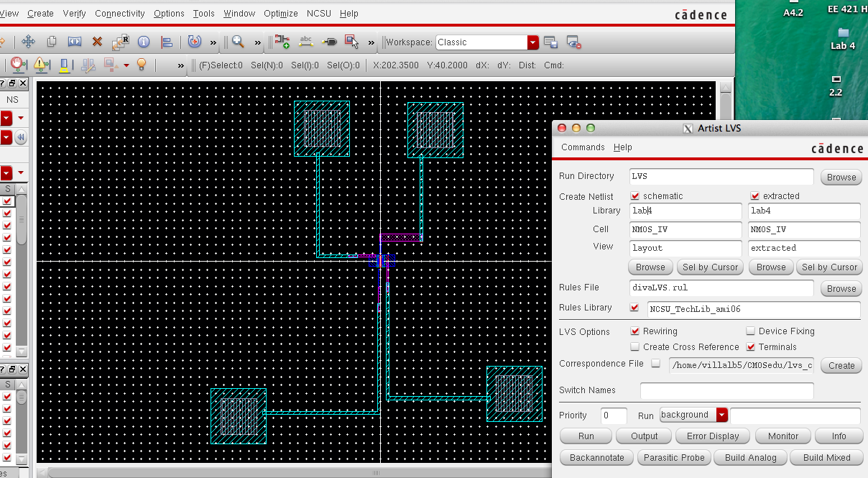The height and width of the screenshot is (478, 868).
Task: Click the lightbulb icon in second toolbar
Action: click(142, 65)
